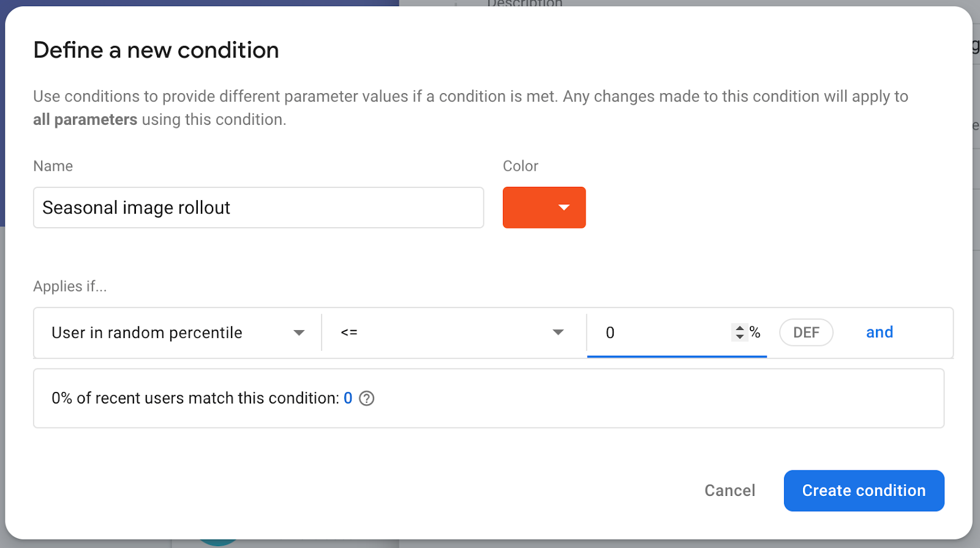The width and height of the screenshot is (980, 548).
Task: Click the blue matching users count '0'
Action: pyautogui.click(x=348, y=398)
